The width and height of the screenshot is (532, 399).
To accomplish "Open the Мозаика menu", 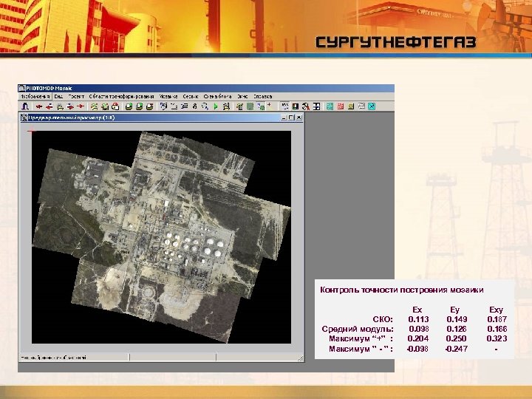I will click(x=168, y=96).
